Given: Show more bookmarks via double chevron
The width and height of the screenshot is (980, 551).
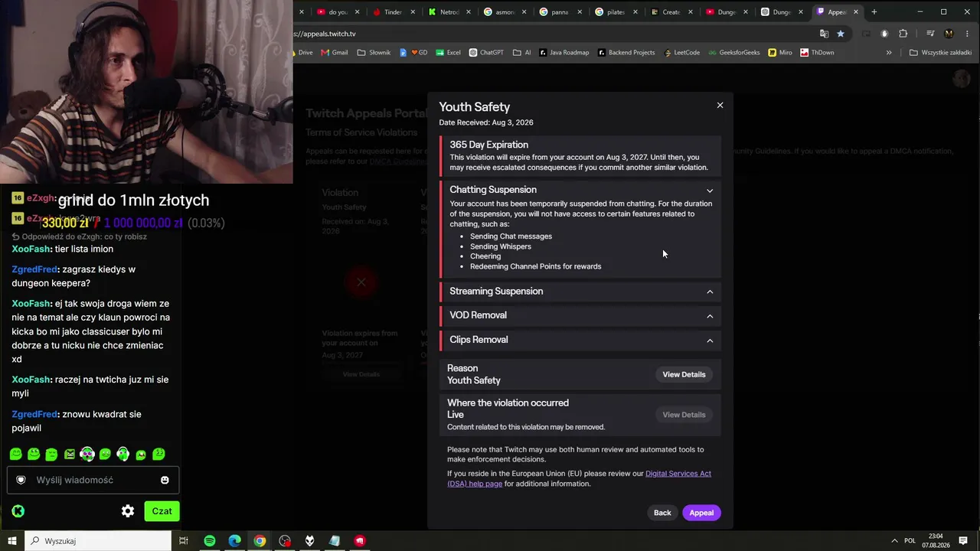Looking at the screenshot, I should pyautogui.click(x=889, y=53).
